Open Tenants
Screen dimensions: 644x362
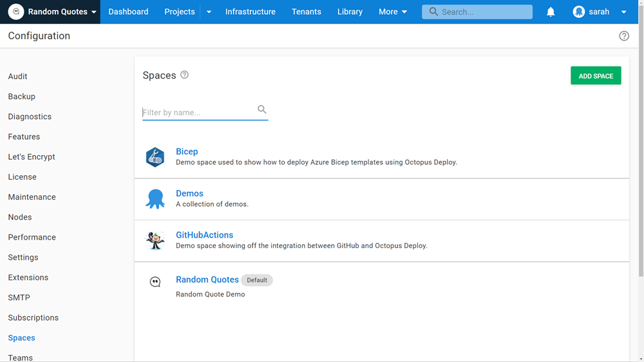pyautogui.click(x=307, y=12)
